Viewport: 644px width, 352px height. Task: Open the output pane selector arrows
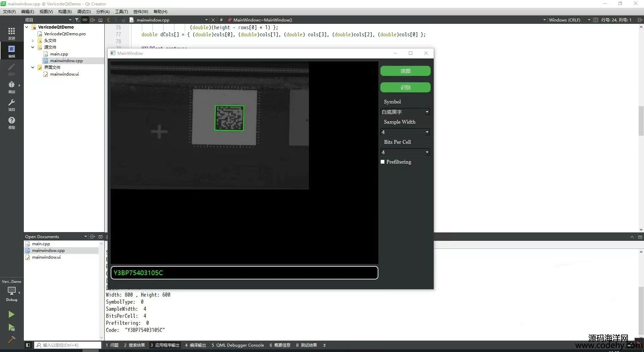point(324,345)
